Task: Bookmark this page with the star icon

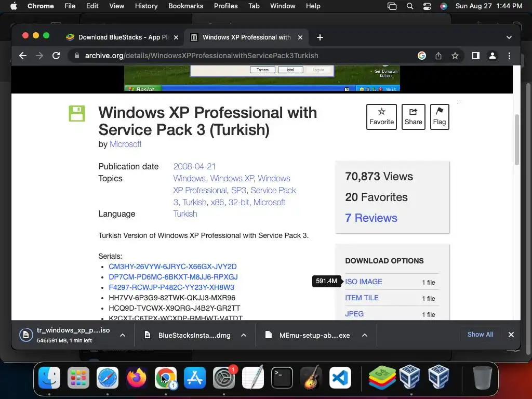Action: [x=455, y=56]
